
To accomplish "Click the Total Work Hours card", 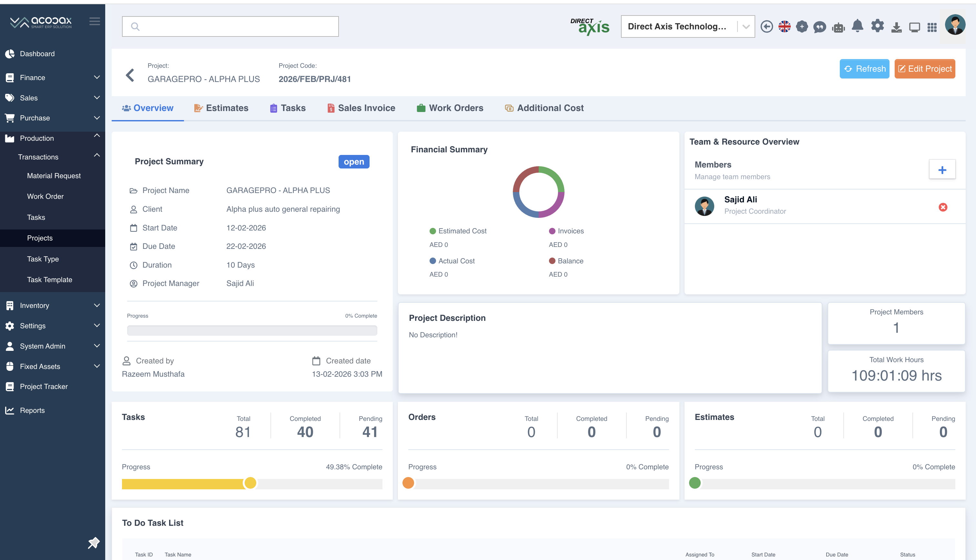I will [896, 371].
